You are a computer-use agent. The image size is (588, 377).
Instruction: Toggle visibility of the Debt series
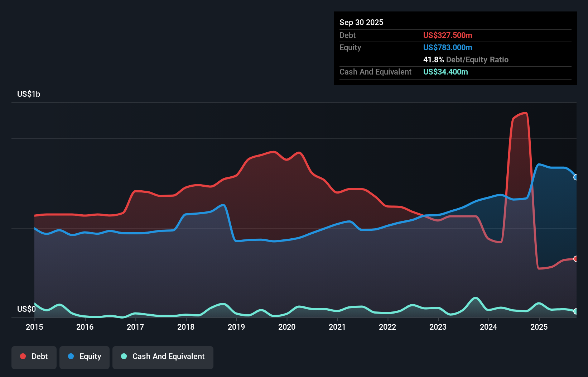[x=34, y=357]
